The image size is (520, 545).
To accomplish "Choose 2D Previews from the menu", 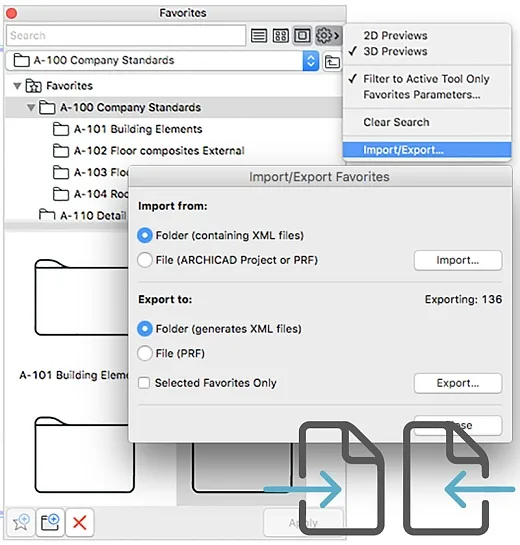I will 395,35.
